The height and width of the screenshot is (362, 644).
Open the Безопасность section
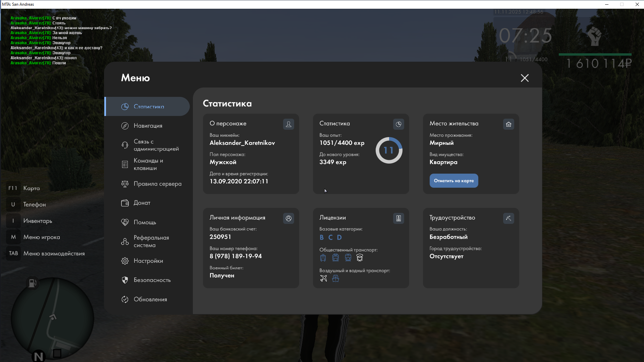[x=152, y=280]
